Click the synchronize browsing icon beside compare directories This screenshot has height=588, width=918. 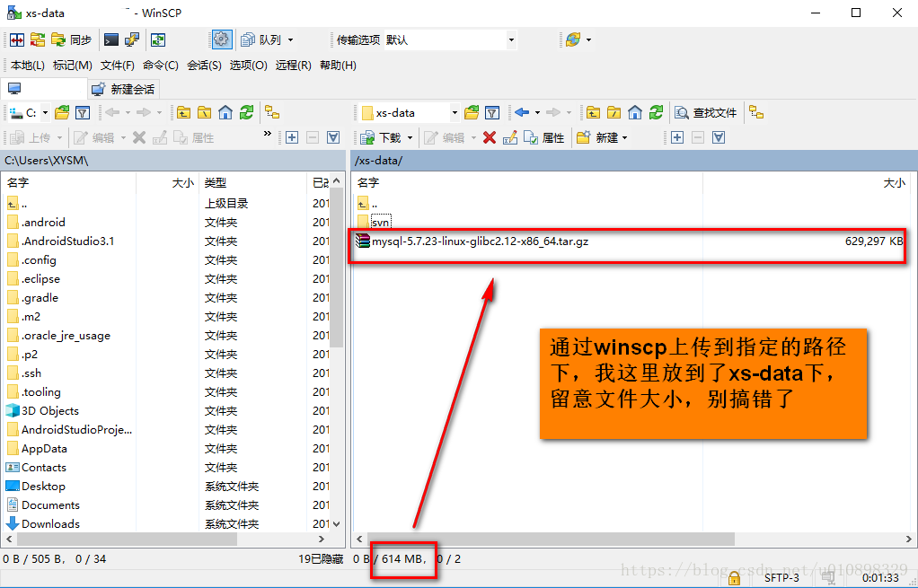tap(38, 39)
